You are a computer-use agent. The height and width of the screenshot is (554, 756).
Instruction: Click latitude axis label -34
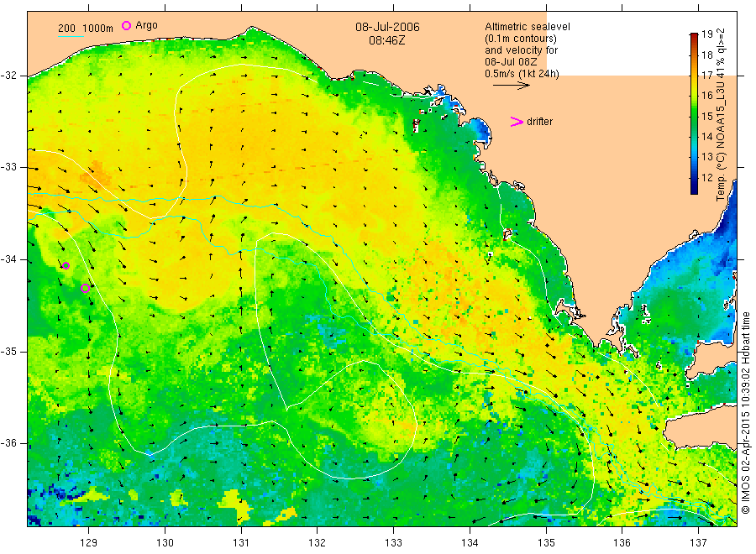pyautogui.click(x=8, y=259)
